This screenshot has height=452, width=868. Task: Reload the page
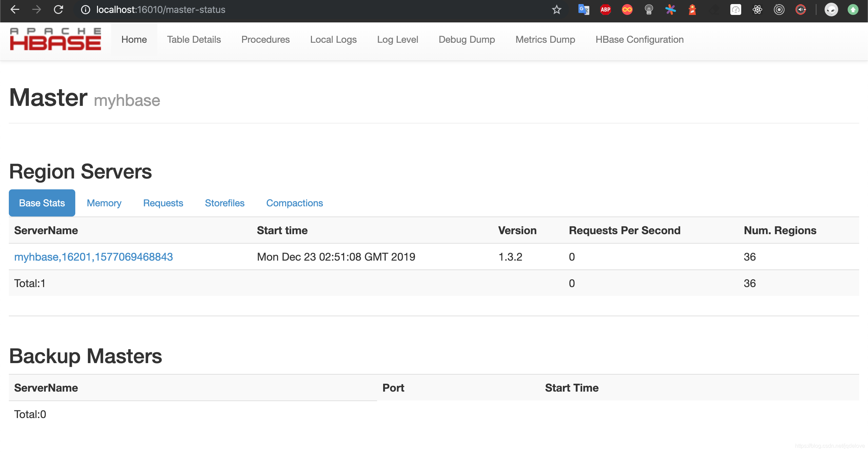click(59, 10)
